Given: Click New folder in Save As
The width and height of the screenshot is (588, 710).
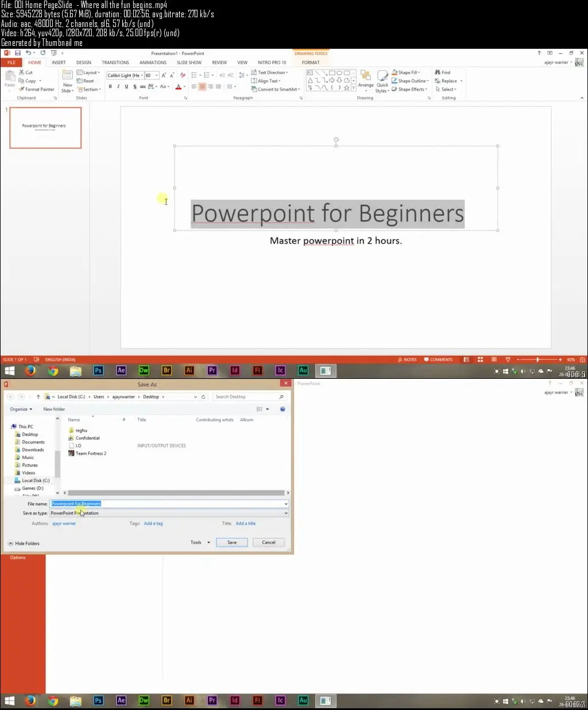Looking at the screenshot, I should click(x=54, y=409).
